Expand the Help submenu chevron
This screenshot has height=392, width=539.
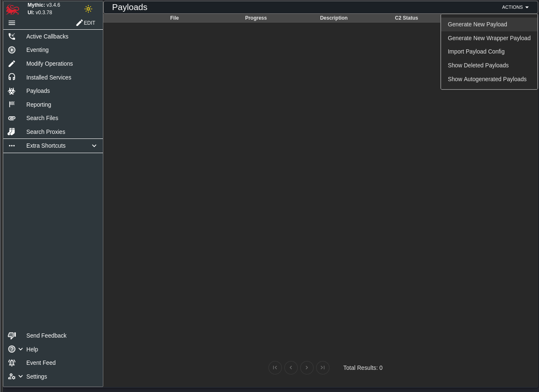[20, 349]
